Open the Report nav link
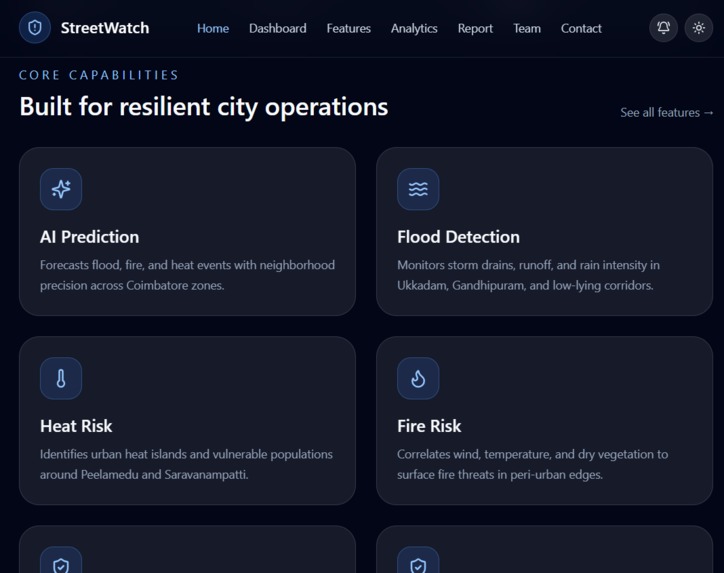Image resolution: width=724 pixels, height=573 pixels. 475,28
